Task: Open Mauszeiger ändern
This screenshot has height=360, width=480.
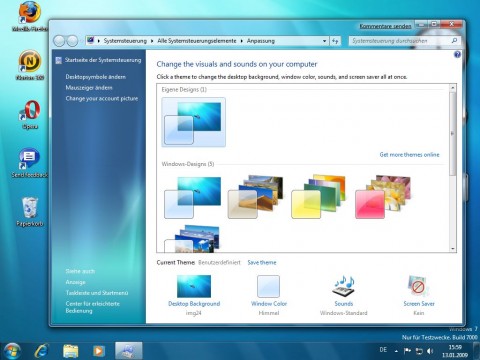Action: point(89,88)
